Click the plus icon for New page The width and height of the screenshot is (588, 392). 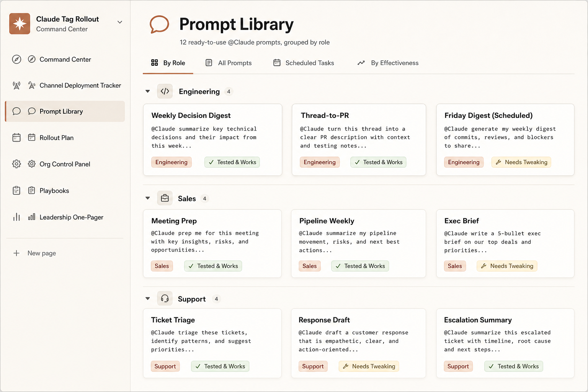click(16, 253)
